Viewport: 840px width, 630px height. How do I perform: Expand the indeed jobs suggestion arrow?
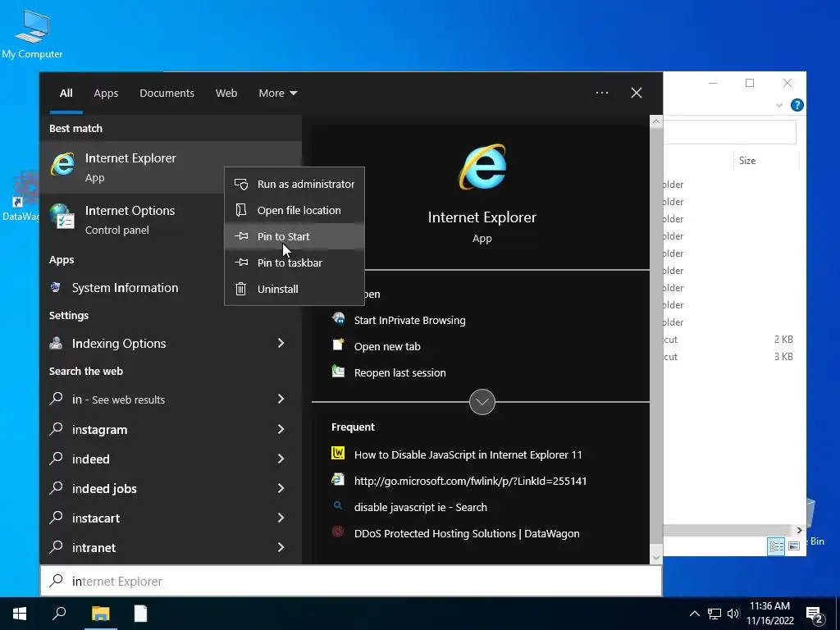pos(281,488)
